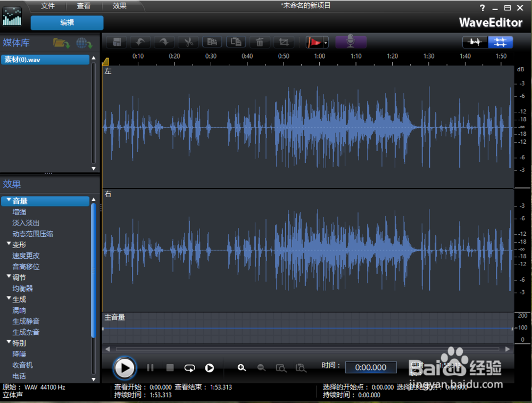Open the 查看 menu
Image resolution: width=532 pixels, height=403 pixels.
(x=84, y=6)
